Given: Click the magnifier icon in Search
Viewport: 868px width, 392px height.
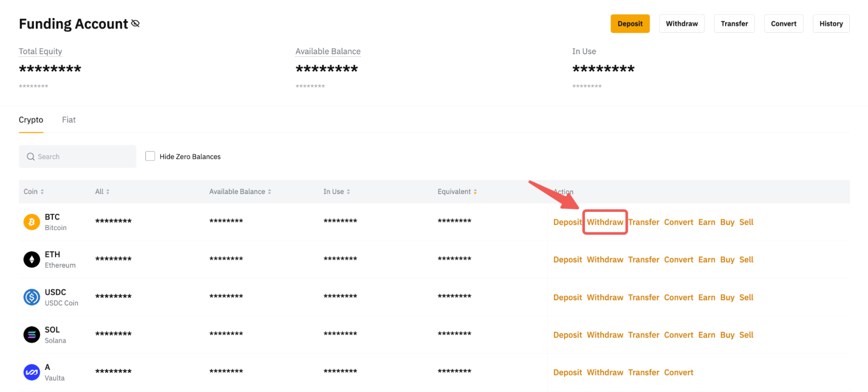Looking at the screenshot, I should (x=30, y=157).
